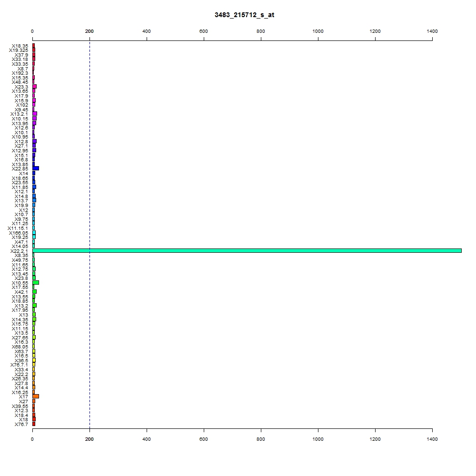
Task: Click the X36.5 label
Action: (x=21, y=361)
